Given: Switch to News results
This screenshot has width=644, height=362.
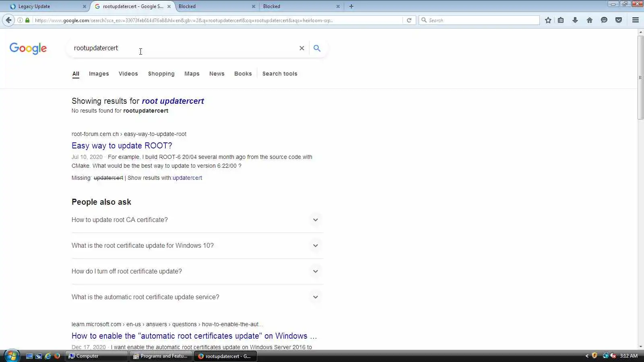Looking at the screenshot, I should [x=217, y=74].
